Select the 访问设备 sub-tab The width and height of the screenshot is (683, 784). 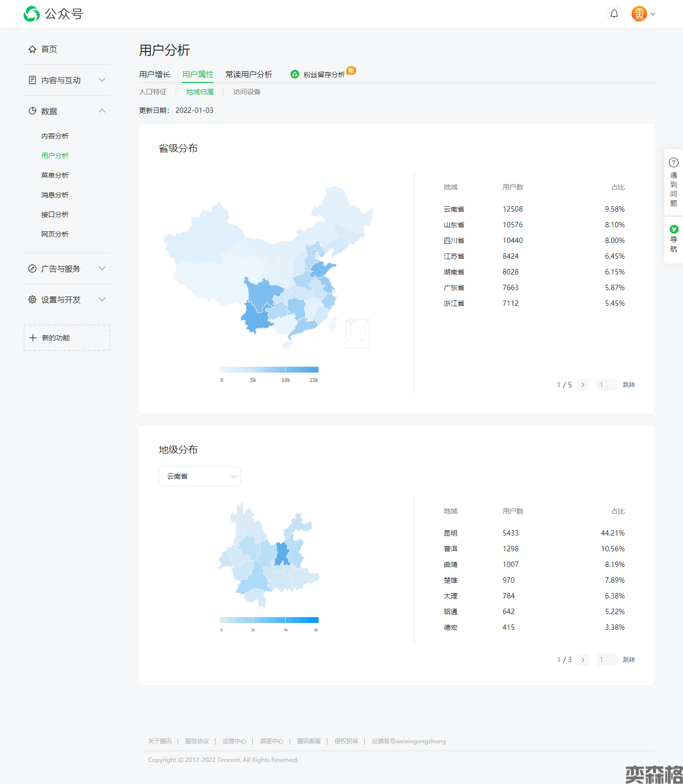click(247, 92)
